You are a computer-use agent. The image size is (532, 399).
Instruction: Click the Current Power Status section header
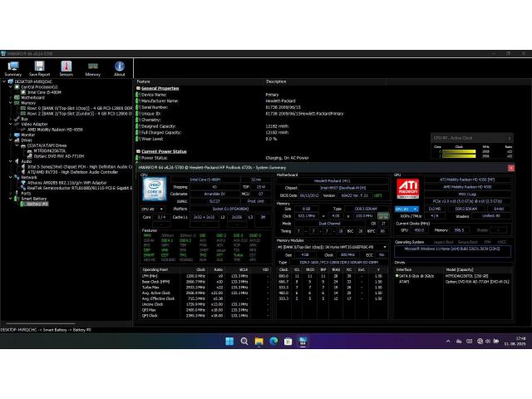coord(164,151)
